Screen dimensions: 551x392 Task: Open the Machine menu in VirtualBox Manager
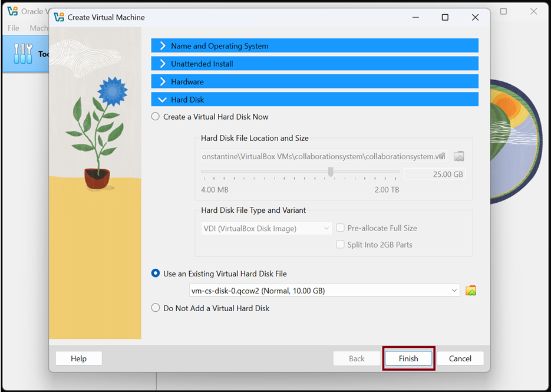coord(39,28)
